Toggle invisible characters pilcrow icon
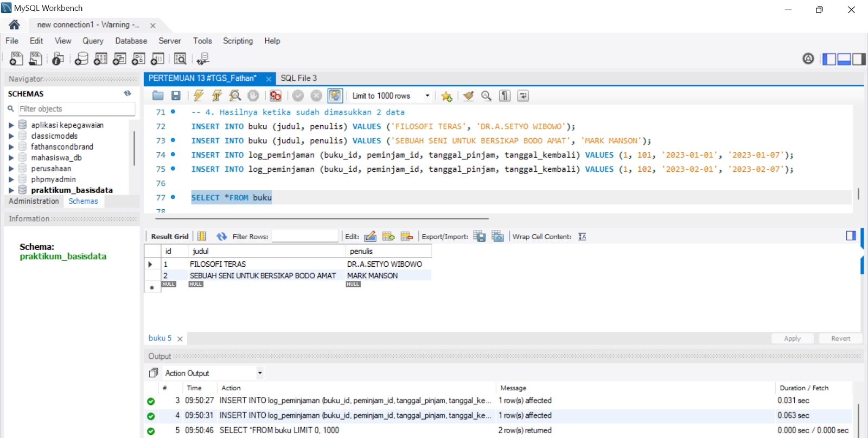The height and width of the screenshot is (438, 868). [505, 96]
